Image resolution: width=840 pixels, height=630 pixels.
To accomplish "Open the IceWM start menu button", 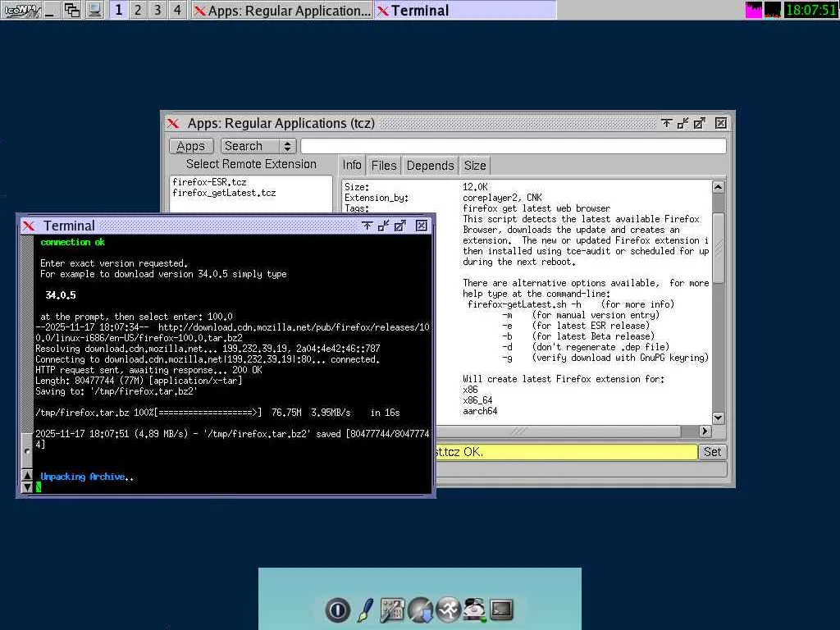I will (x=21, y=10).
